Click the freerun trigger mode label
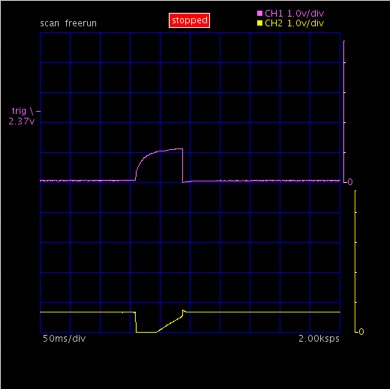The width and height of the screenshot is (390, 389). tap(81, 23)
